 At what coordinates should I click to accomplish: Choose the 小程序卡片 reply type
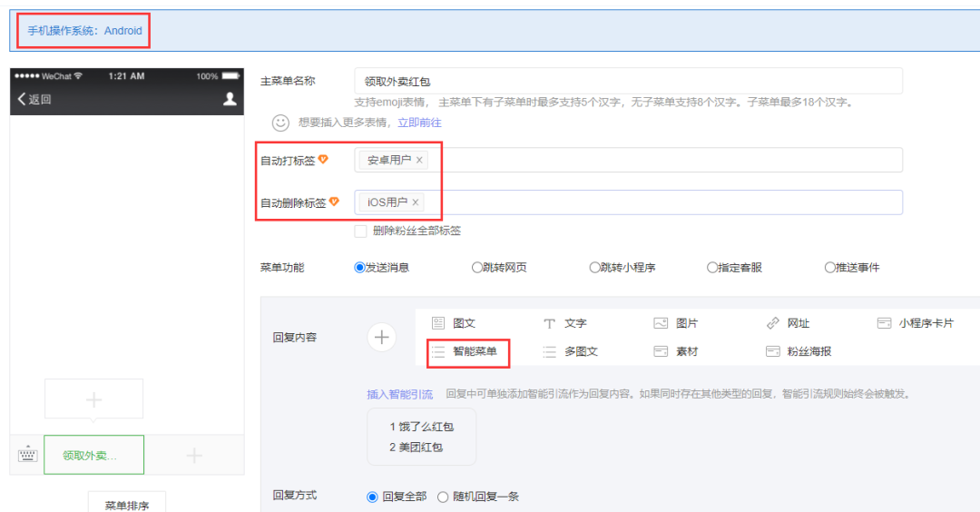[x=916, y=323]
